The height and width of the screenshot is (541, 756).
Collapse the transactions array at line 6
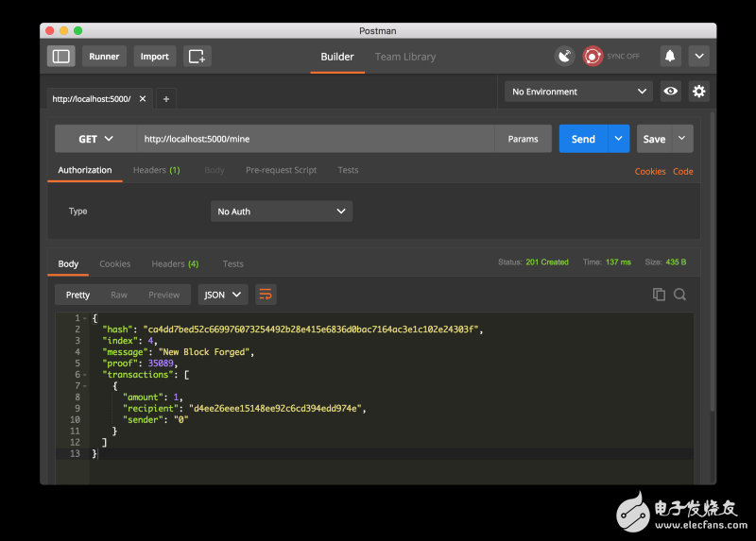(85, 375)
